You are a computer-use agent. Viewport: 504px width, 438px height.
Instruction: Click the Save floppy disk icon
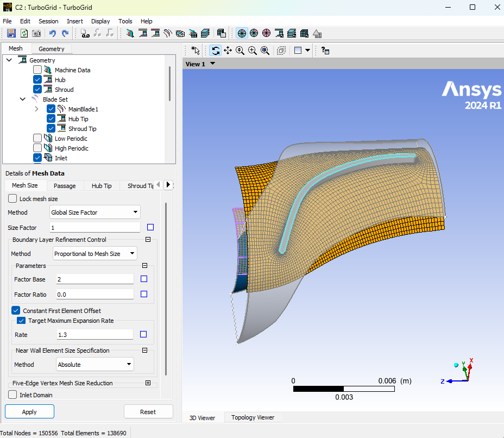pos(11,33)
